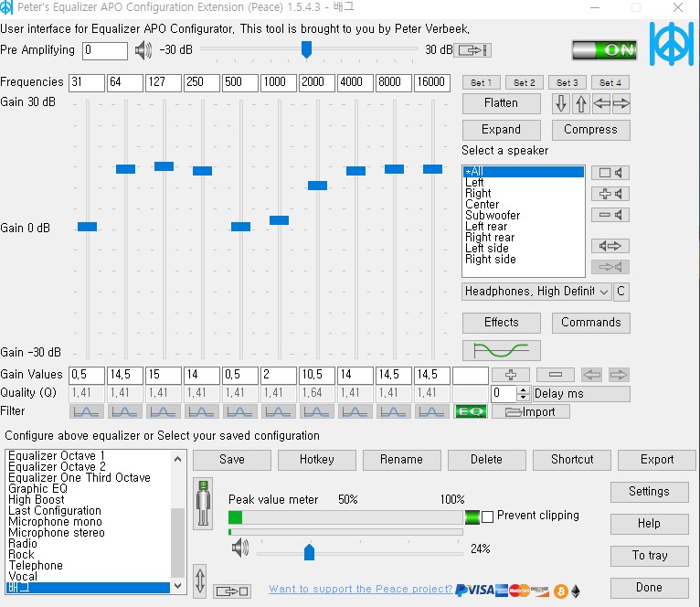
Task: Increase delay with the stepper up arrow
Action: [523, 389]
